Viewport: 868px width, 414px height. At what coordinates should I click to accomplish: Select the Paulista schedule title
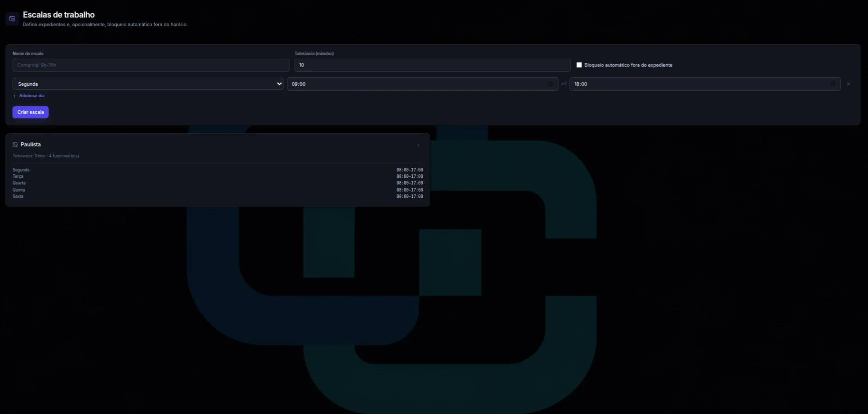31,145
